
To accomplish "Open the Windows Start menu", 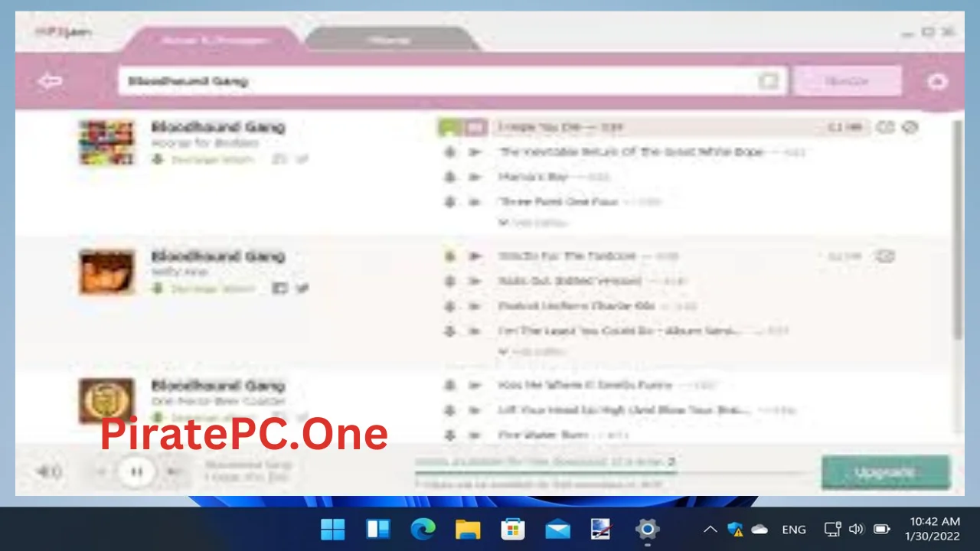I will [x=333, y=529].
